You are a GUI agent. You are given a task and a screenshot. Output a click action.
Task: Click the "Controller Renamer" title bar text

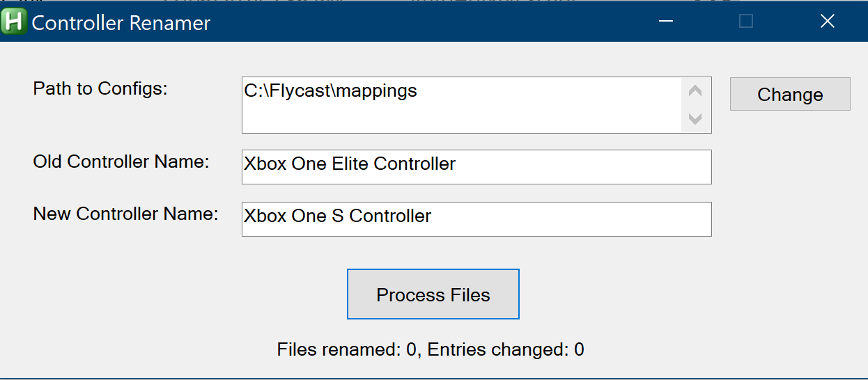(121, 23)
